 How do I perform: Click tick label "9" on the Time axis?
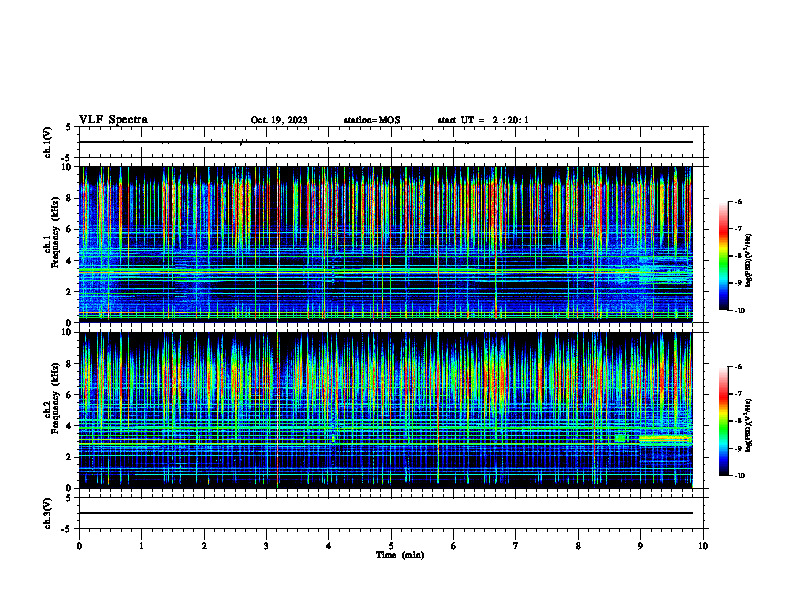coord(640,546)
